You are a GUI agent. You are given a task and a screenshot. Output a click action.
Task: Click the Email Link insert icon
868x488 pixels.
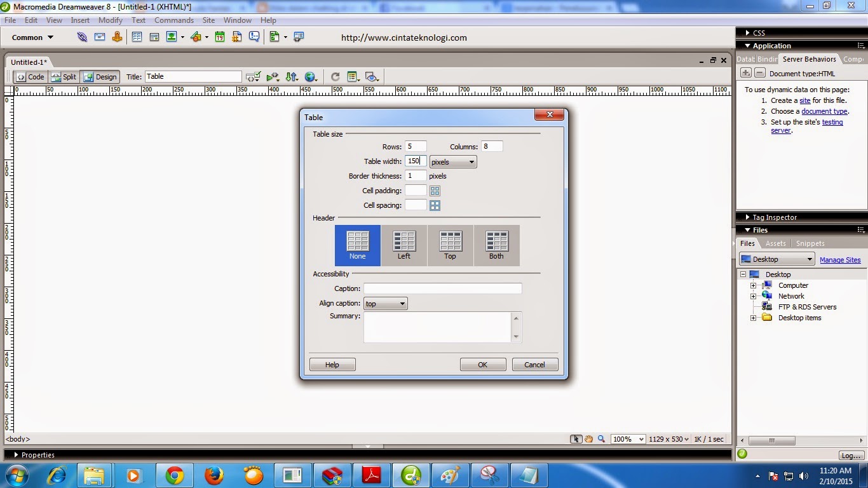100,37
